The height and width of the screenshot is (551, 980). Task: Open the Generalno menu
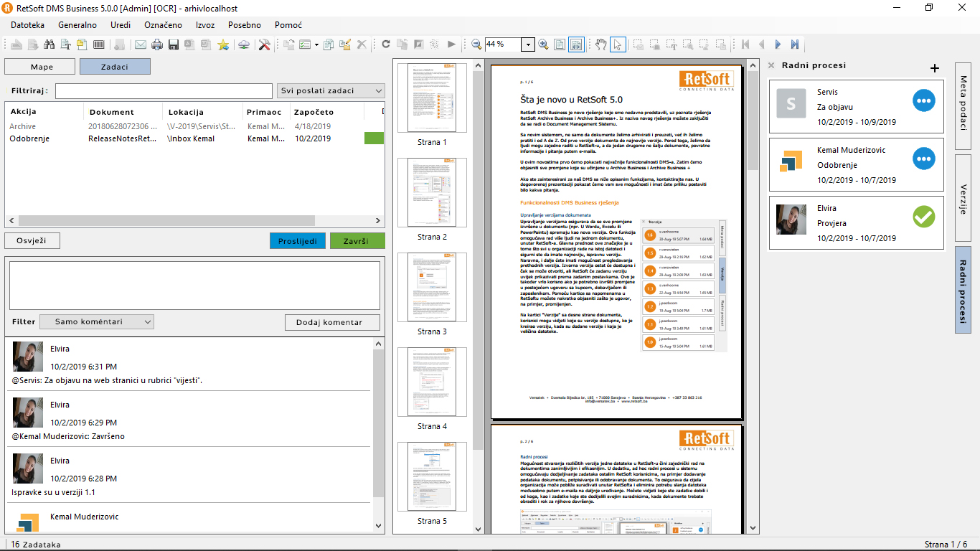77,24
